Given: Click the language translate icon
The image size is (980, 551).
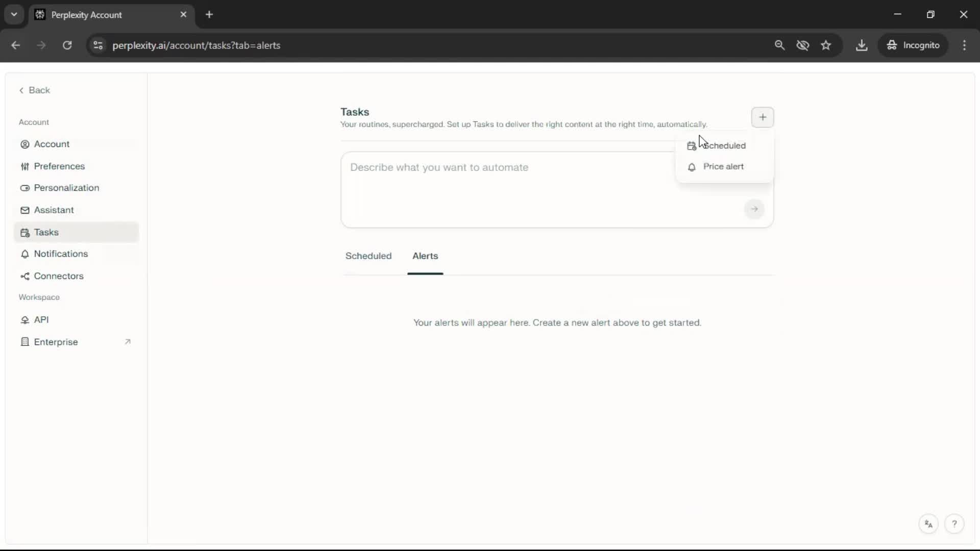Looking at the screenshot, I should (x=928, y=524).
